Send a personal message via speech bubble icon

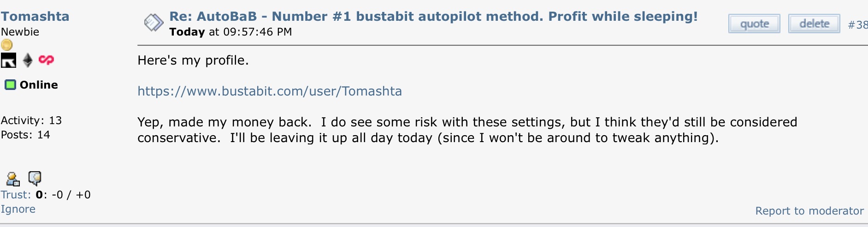coord(35,178)
